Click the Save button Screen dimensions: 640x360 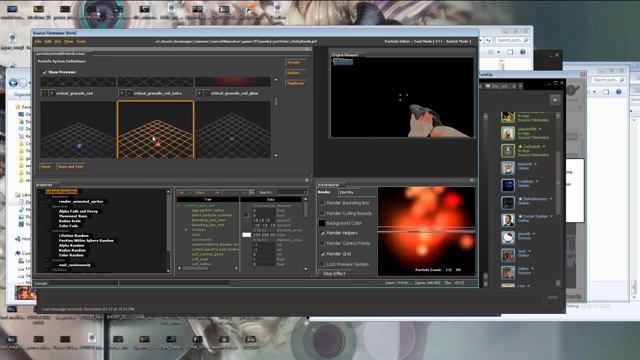pos(46,167)
